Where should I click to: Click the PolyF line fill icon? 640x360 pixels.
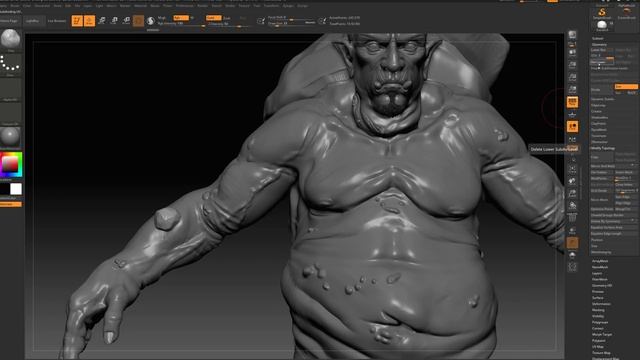click(x=572, y=218)
